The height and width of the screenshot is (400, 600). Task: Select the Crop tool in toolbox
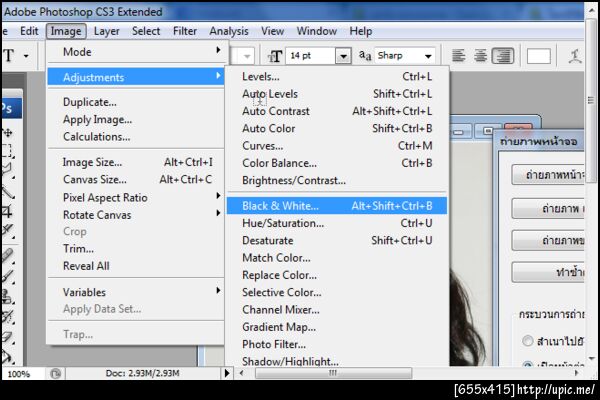click(x=8, y=211)
